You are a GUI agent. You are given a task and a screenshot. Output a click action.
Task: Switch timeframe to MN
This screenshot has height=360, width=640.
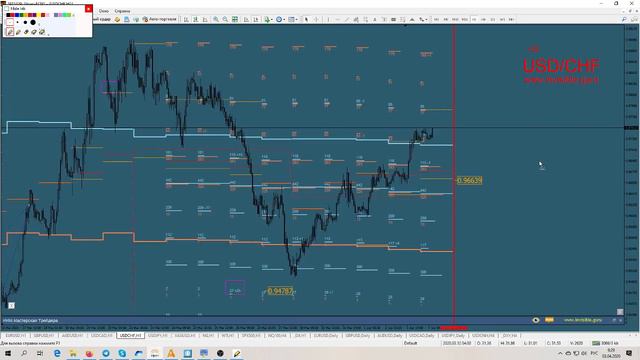(x=511, y=19)
